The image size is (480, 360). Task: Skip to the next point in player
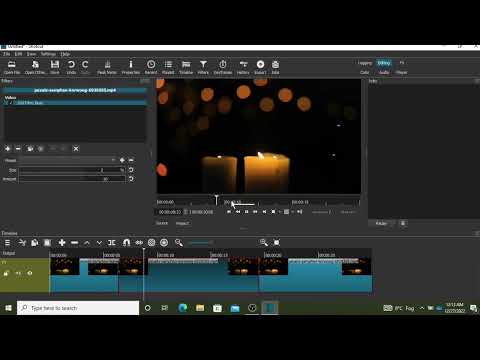click(x=264, y=212)
